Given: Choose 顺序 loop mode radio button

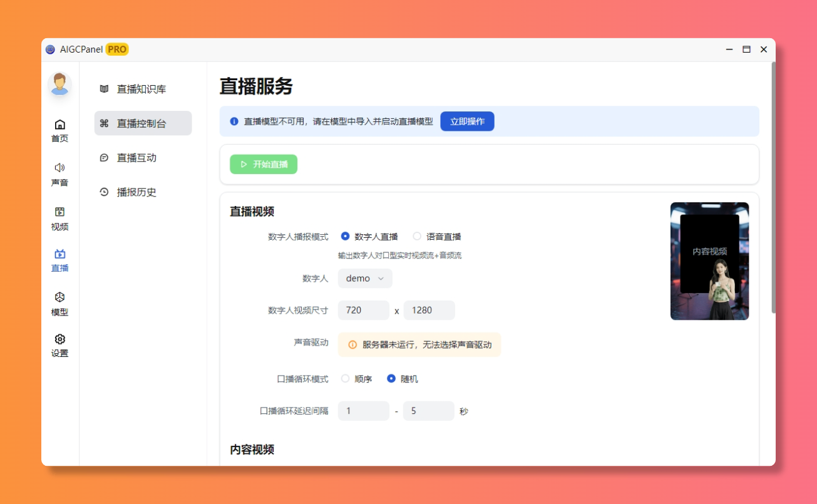Looking at the screenshot, I should (x=345, y=379).
